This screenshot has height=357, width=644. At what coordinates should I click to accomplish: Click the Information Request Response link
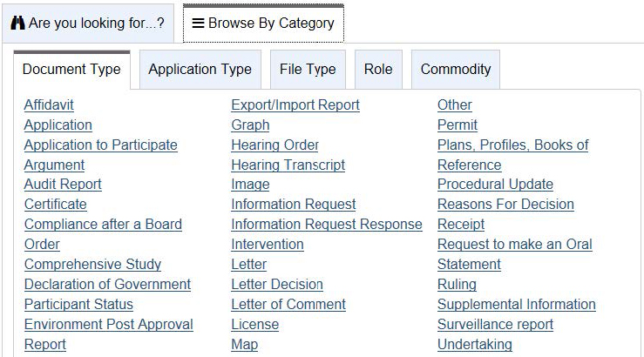[x=327, y=225]
